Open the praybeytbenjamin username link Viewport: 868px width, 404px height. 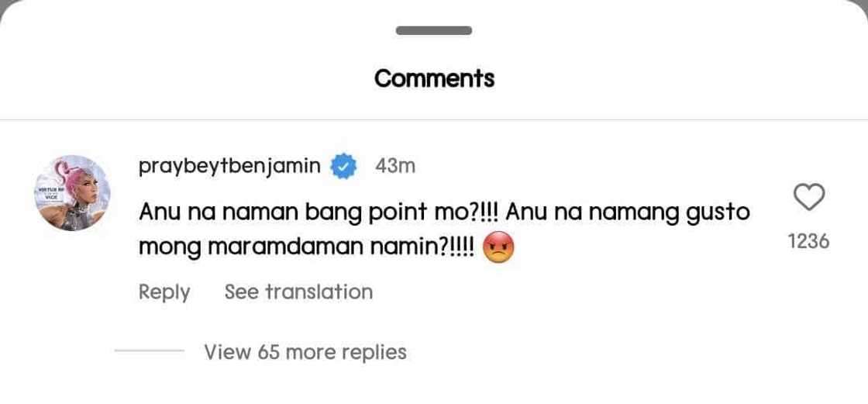pyautogui.click(x=229, y=166)
